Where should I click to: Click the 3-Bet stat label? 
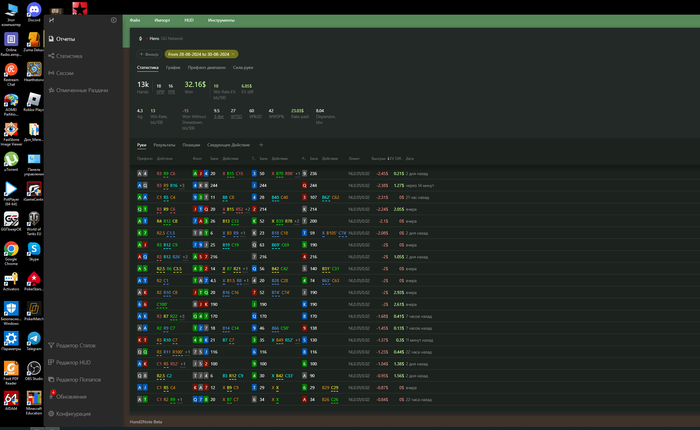[218, 117]
